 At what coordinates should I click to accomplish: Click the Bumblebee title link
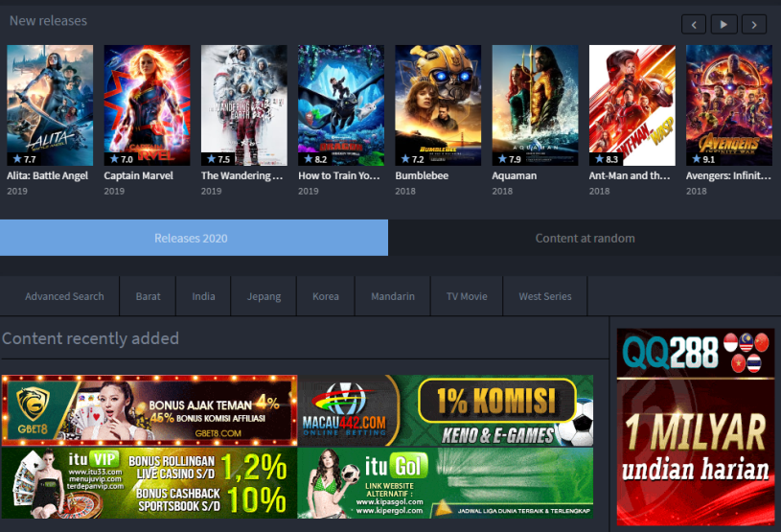[x=422, y=175]
